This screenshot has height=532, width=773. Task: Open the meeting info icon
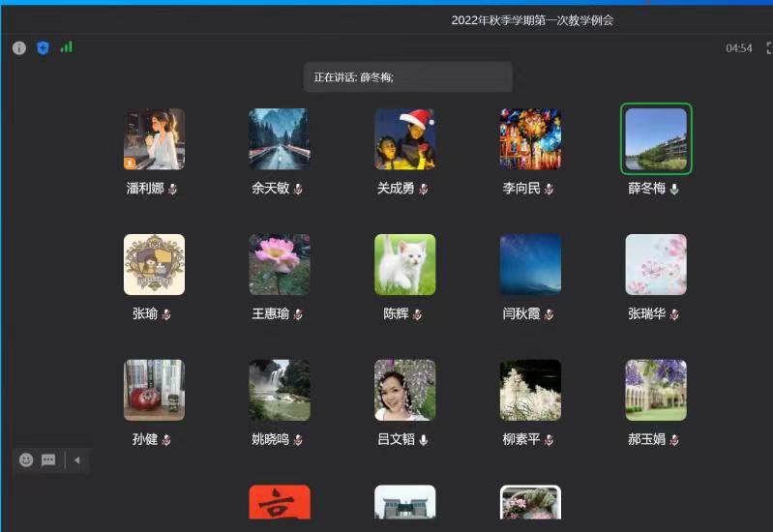tap(18, 47)
